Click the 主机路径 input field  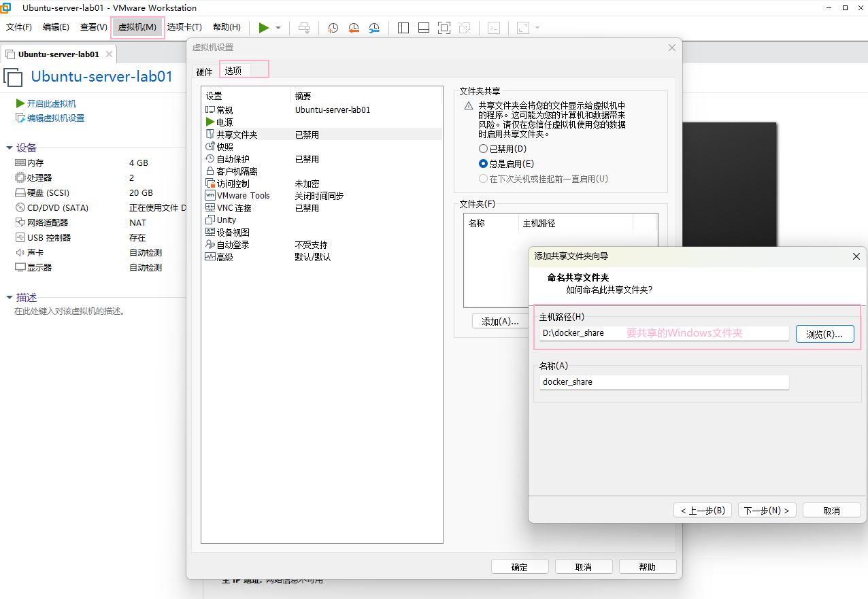(664, 333)
